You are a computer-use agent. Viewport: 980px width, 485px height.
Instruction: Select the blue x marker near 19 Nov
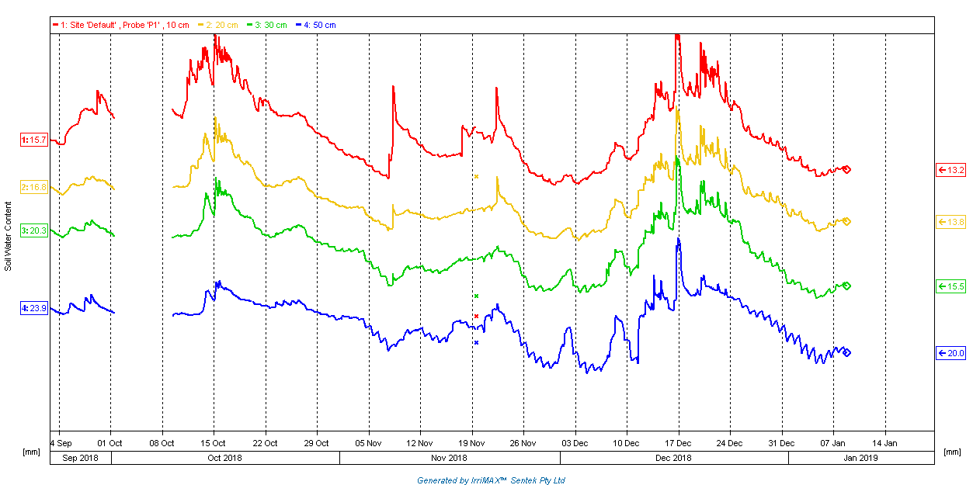(x=476, y=342)
